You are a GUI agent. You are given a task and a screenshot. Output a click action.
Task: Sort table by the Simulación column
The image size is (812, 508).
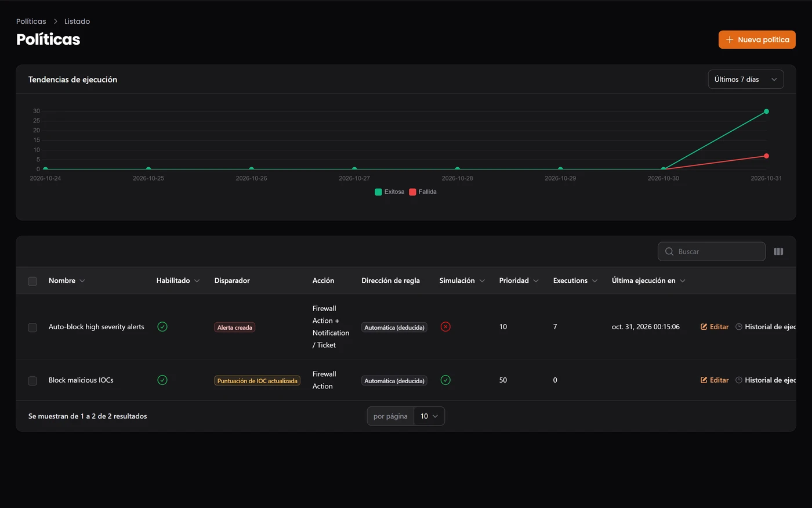tap(462, 280)
